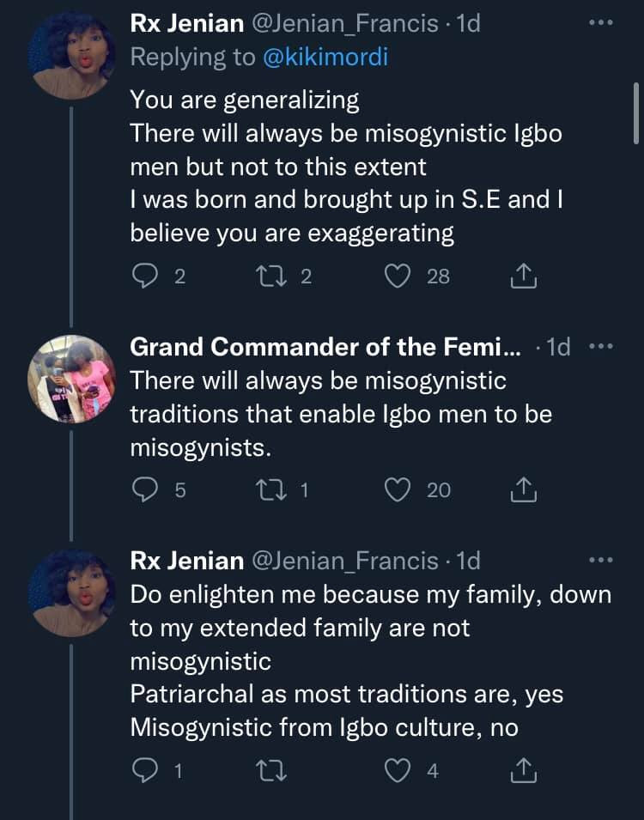Share the Grand Commander tweet

(523, 489)
